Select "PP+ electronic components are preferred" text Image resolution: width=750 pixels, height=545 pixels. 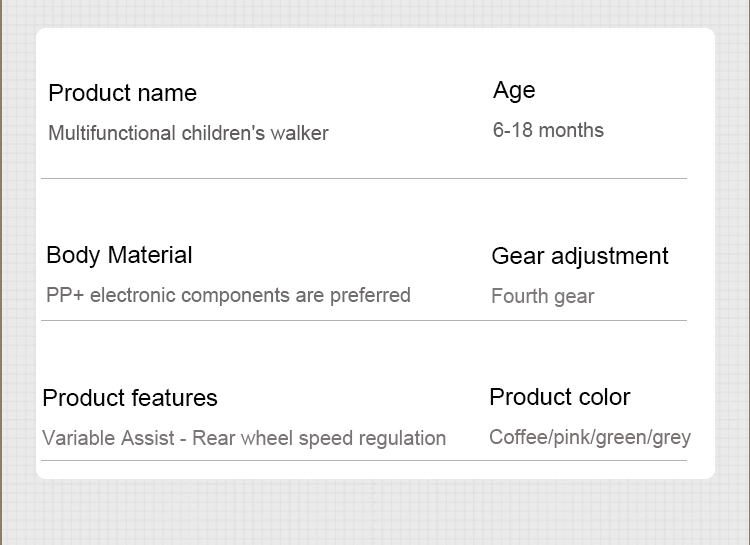[x=228, y=295]
